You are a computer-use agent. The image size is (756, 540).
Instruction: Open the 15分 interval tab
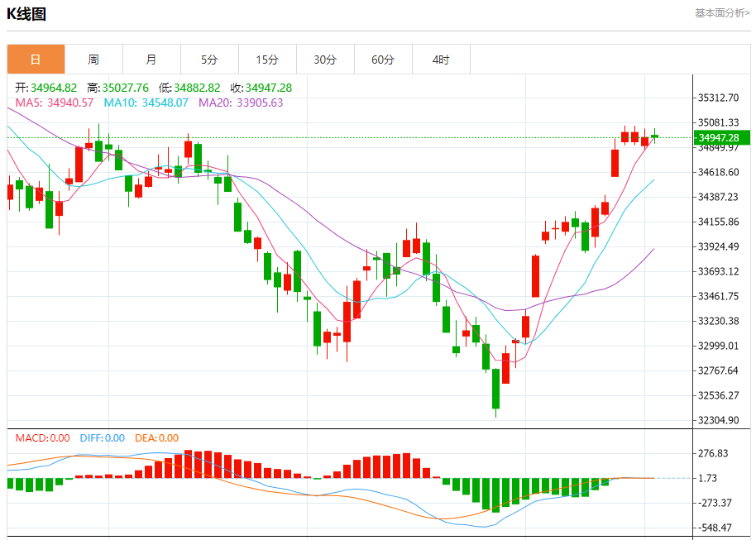pyautogui.click(x=267, y=60)
